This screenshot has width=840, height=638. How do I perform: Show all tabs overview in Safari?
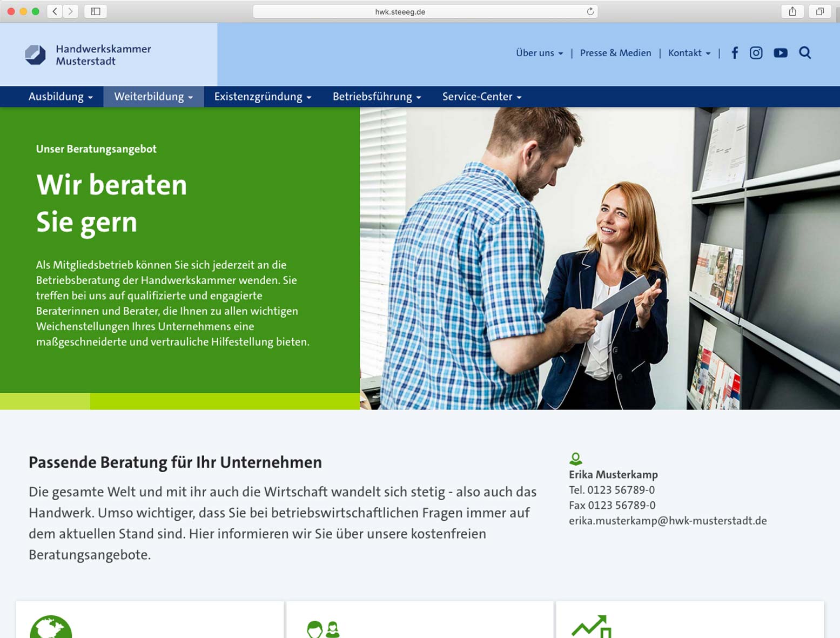point(819,11)
